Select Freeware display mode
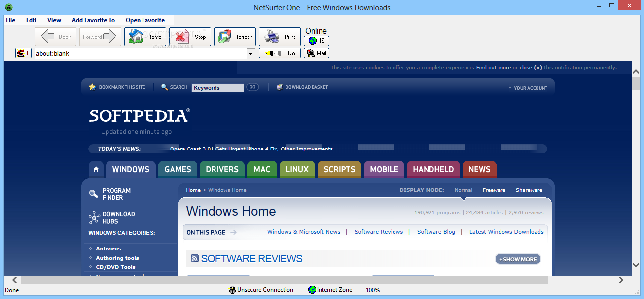This screenshot has width=644, height=299. [x=494, y=190]
